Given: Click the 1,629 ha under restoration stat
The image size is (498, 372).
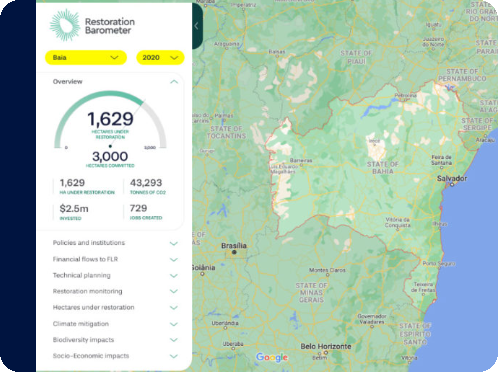Looking at the screenshot, I should pos(87,186).
